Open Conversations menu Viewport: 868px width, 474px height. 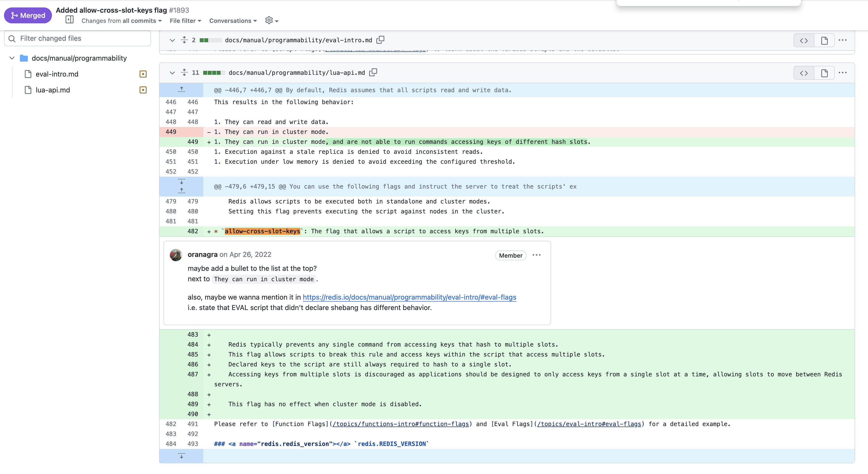(x=233, y=21)
